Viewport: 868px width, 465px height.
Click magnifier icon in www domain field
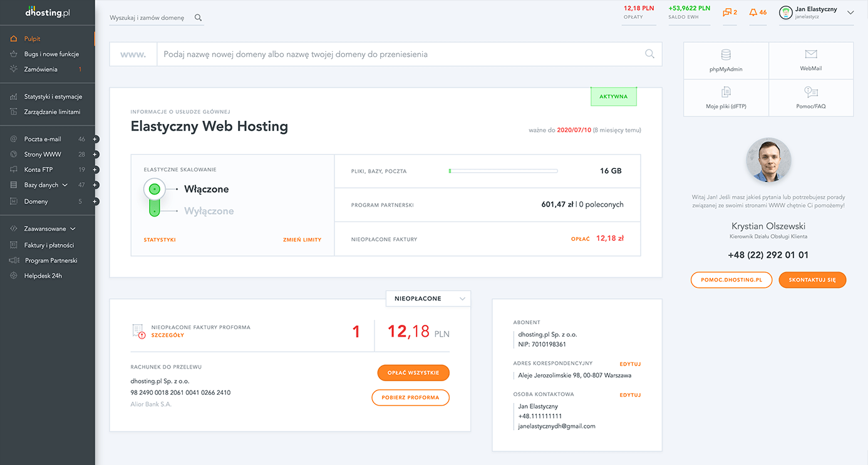tap(649, 54)
